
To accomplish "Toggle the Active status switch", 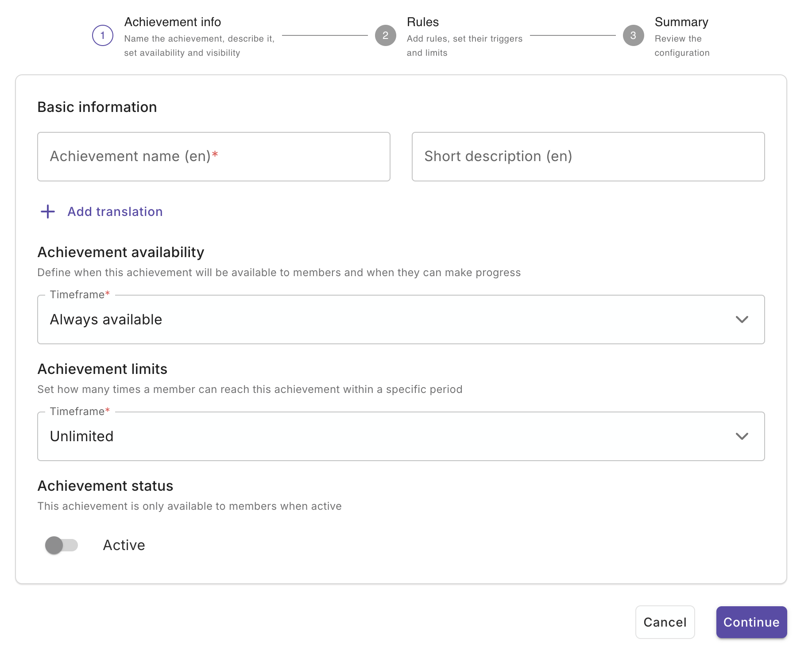I will 62,545.
